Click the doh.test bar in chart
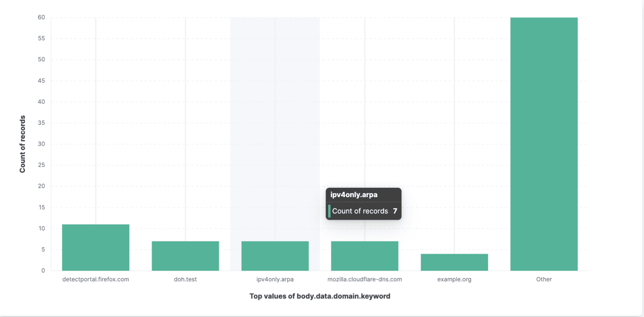The width and height of the screenshot is (644, 317). tap(185, 256)
